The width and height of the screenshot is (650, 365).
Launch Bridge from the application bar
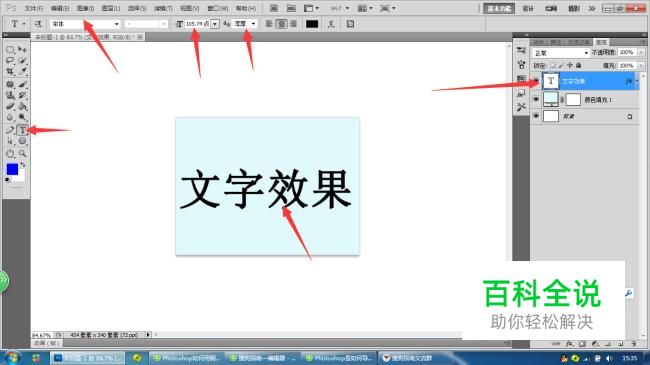click(x=274, y=8)
